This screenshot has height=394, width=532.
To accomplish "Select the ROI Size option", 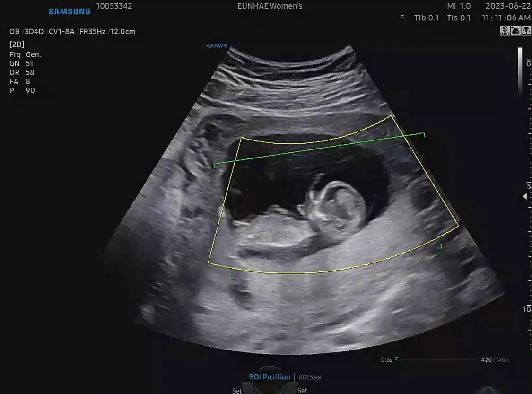I will [309, 377].
